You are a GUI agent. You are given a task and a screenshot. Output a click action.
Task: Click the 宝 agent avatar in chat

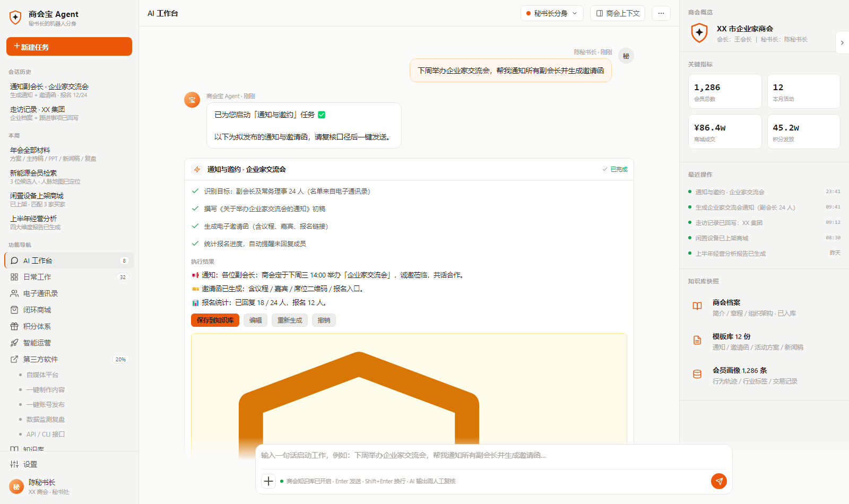(x=192, y=100)
